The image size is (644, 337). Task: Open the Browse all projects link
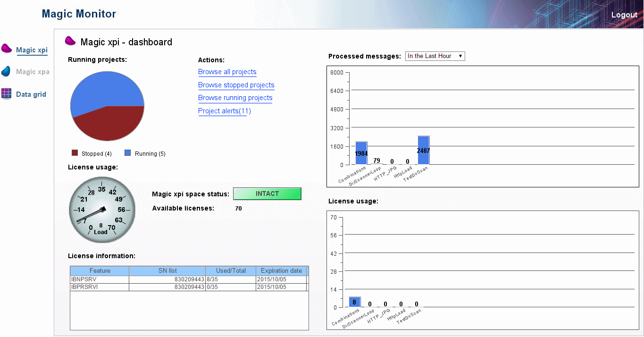(x=227, y=72)
